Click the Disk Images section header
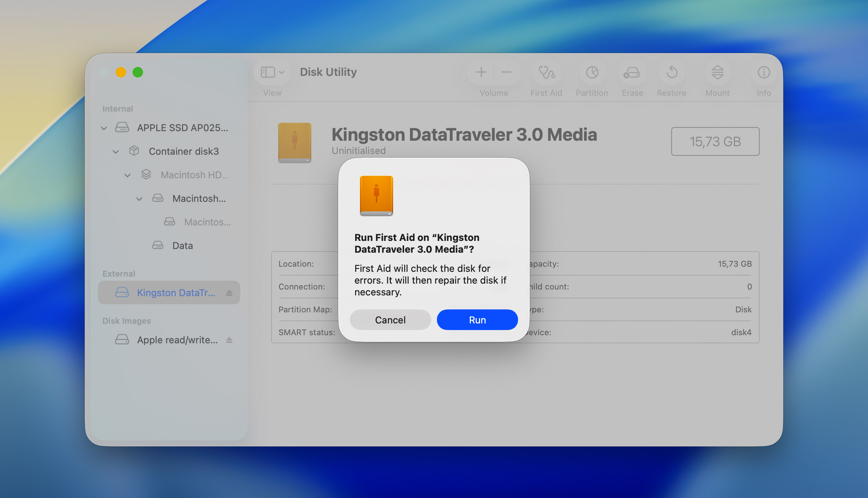868x498 pixels. pyautogui.click(x=127, y=321)
